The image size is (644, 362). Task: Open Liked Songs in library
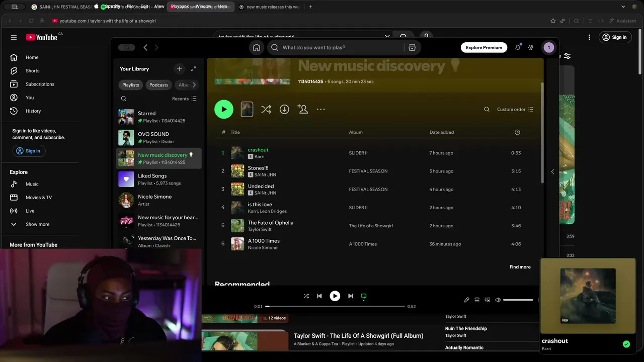click(x=159, y=179)
